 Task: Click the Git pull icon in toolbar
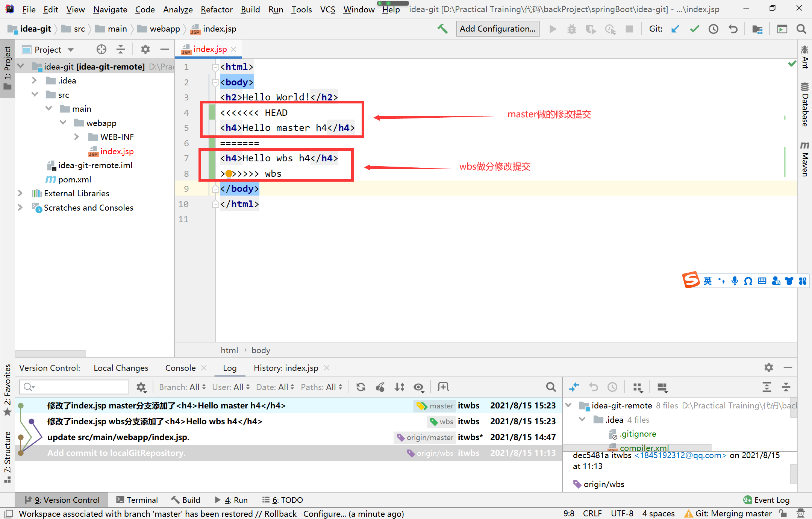679,30
